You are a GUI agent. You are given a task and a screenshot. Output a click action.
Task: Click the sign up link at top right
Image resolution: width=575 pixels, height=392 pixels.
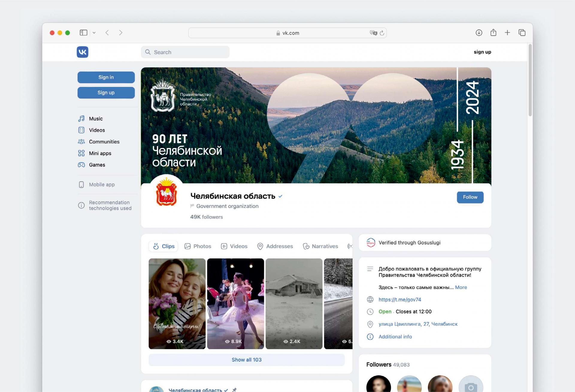point(482,52)
